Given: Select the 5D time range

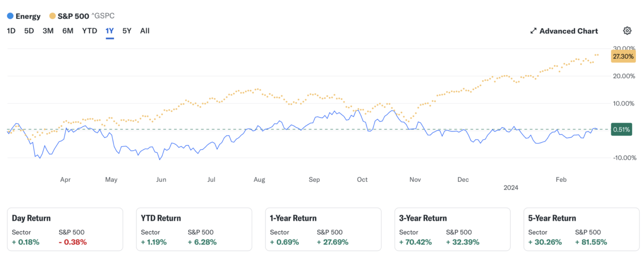Looking at the screenshot, I should [x=29, y=31].
